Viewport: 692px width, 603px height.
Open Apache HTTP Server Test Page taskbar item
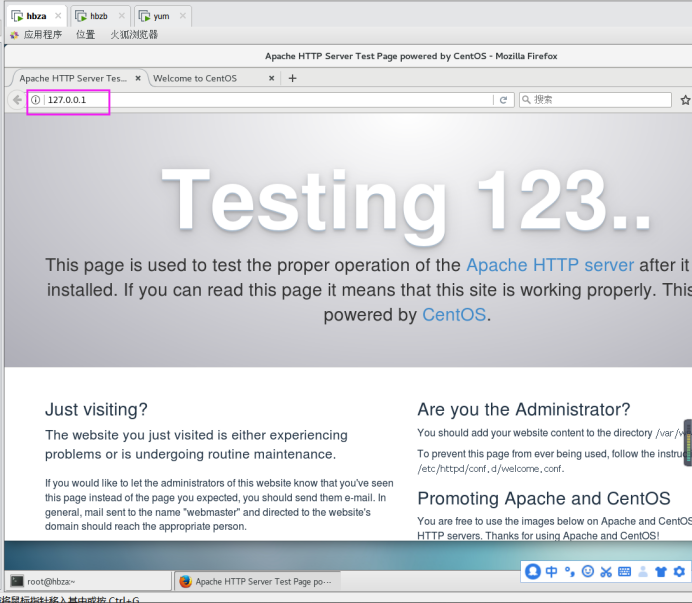(257, 581)
